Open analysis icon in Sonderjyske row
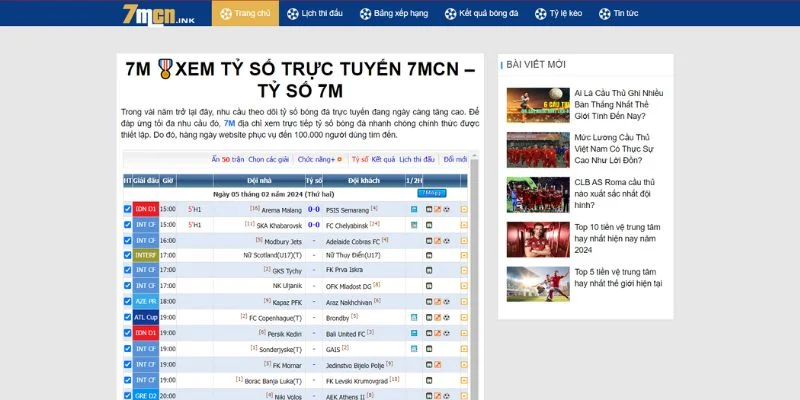800x400 pixels. point(429,349)
